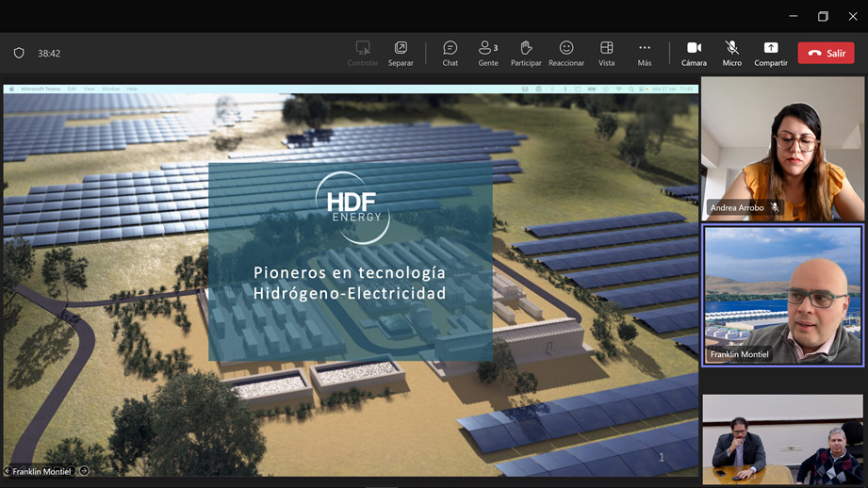Open the Reaccionar emoji reactions
The image size is (868, 488).
click(x=566, y=53)
